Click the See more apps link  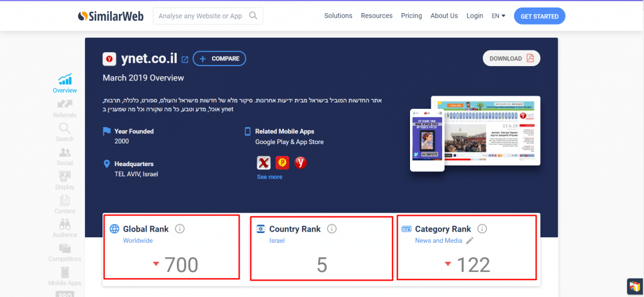click(x=269, y=177)
